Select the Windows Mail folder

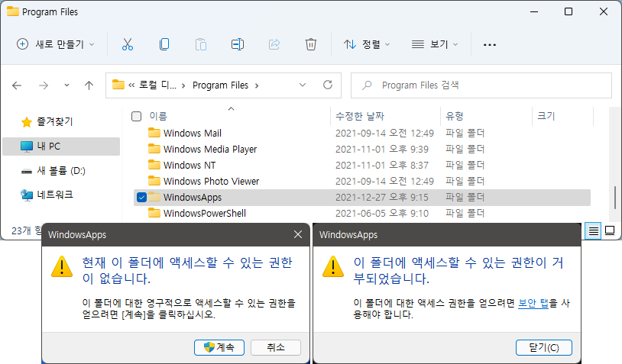193,133
